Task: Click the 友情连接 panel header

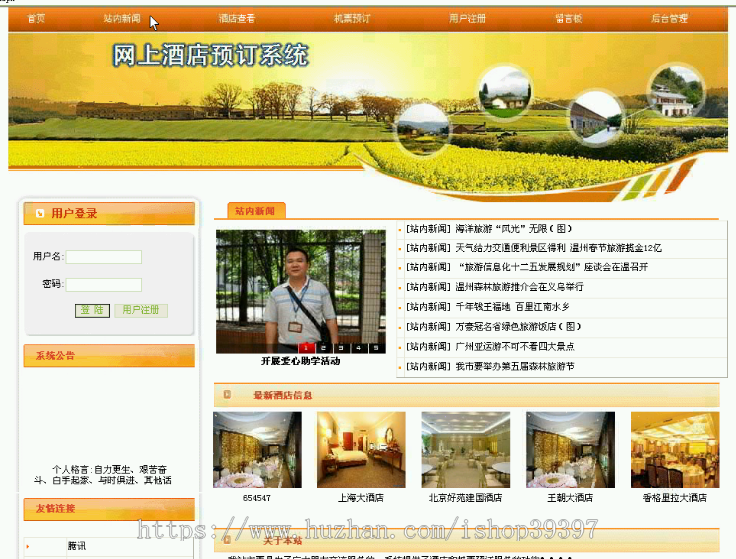Action: [x=109, y=509]
